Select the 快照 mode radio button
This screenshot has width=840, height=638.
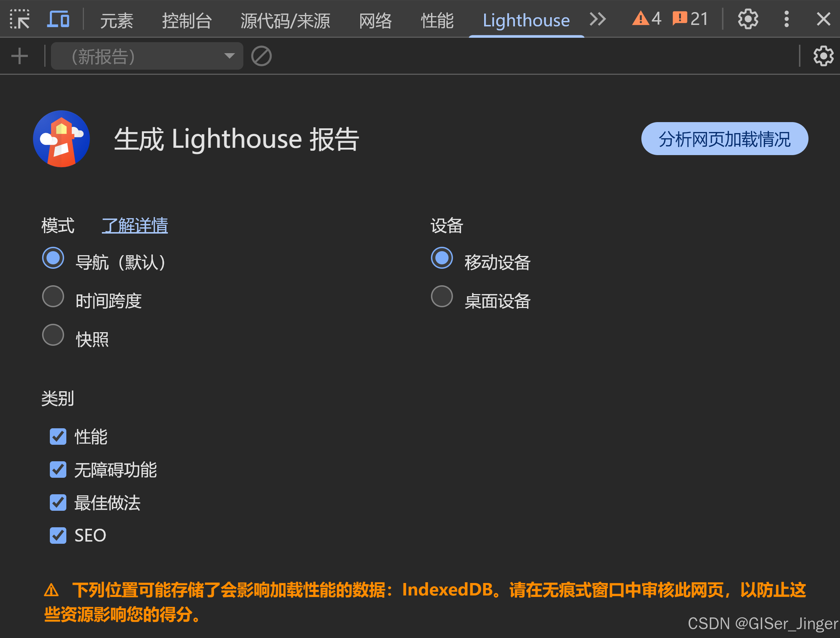click(x=53, y=335)
